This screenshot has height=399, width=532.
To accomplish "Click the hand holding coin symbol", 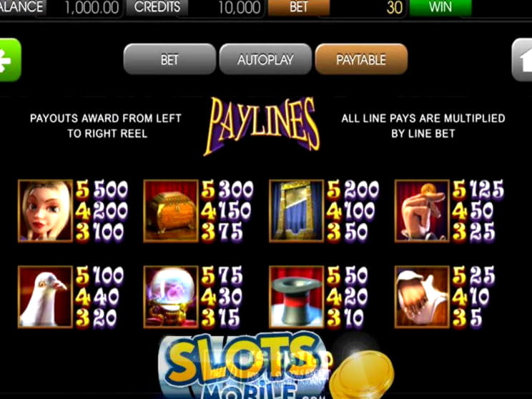I will click(422, 211).
